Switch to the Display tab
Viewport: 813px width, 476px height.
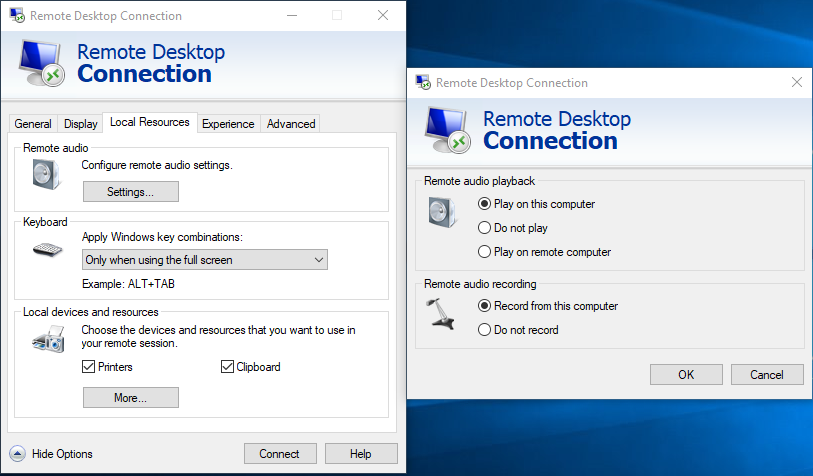[80, 124]
